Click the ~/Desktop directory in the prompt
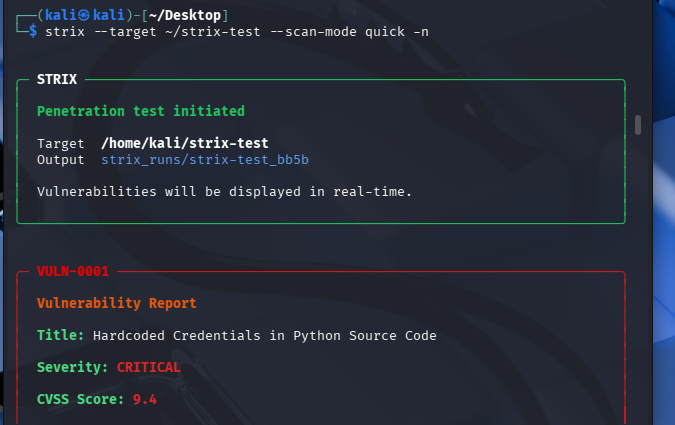 (x=185, y=16)
